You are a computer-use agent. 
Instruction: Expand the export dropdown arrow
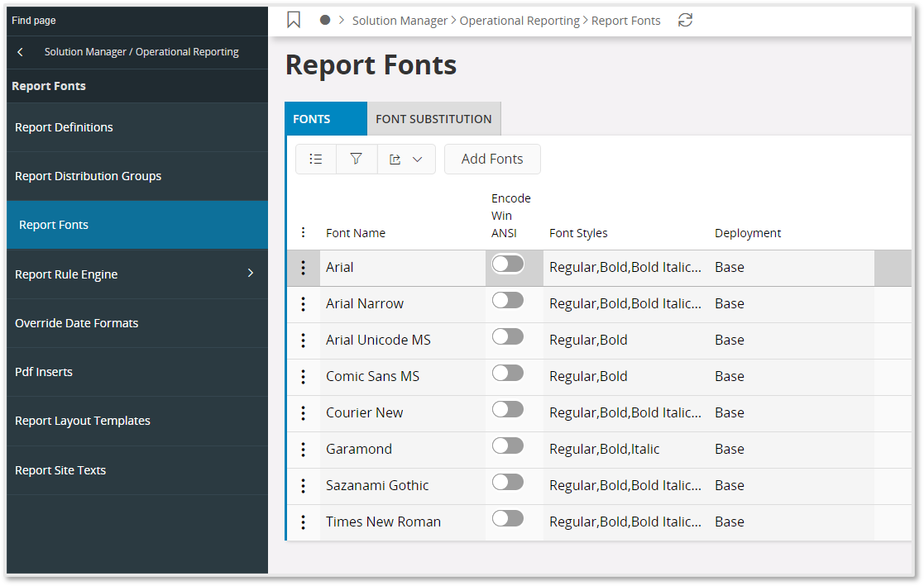coord(416,159)
